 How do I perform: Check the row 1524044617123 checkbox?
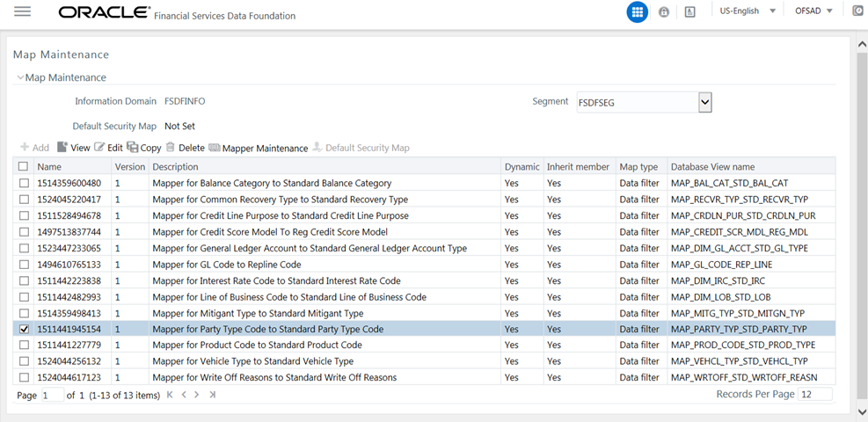pos(23,377)
